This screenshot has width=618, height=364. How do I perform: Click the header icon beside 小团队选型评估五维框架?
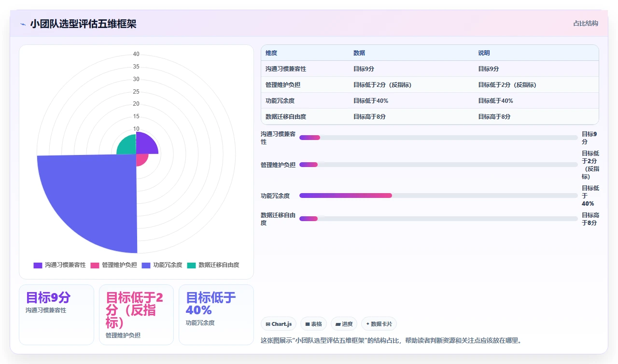[23, 24]
